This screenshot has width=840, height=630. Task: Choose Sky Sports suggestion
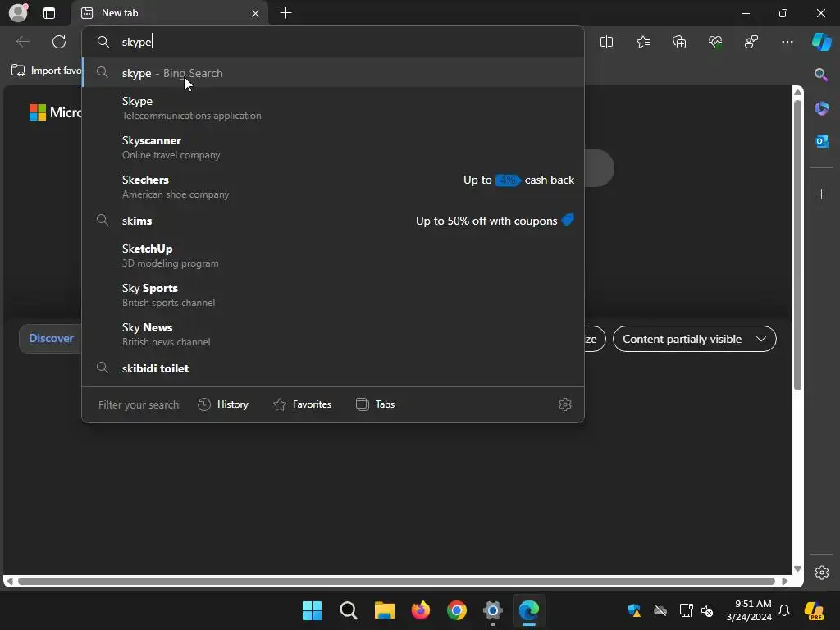coord(333,294)
